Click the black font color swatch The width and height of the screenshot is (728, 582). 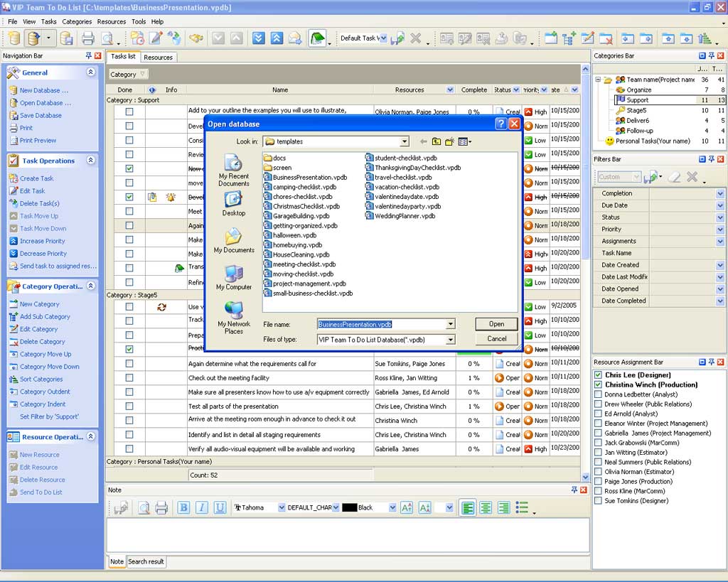coord(349,507)
